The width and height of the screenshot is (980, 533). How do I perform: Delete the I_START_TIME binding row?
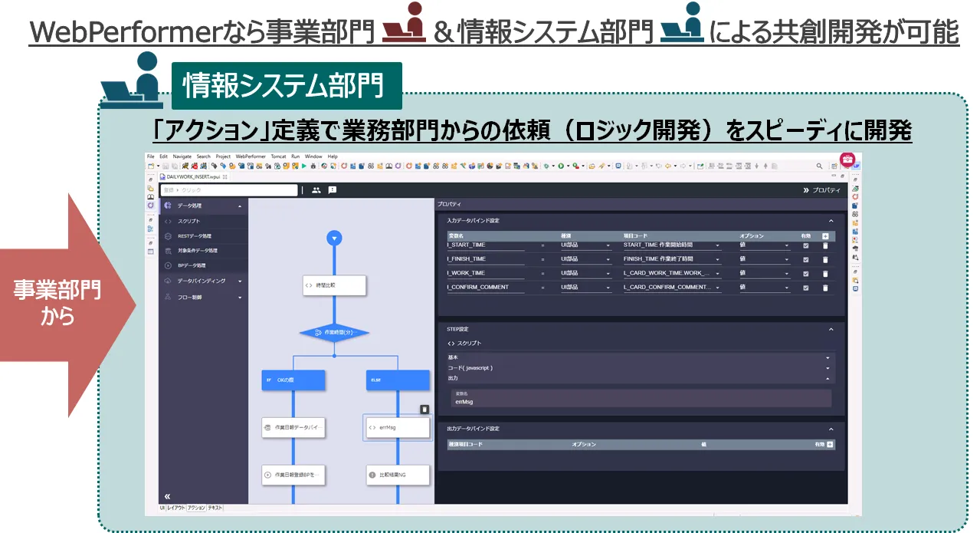click(x=825, y=245)
